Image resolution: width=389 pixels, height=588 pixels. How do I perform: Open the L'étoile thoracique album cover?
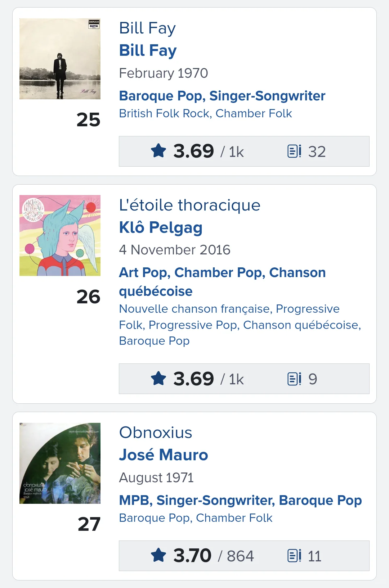tap(60, 235)
